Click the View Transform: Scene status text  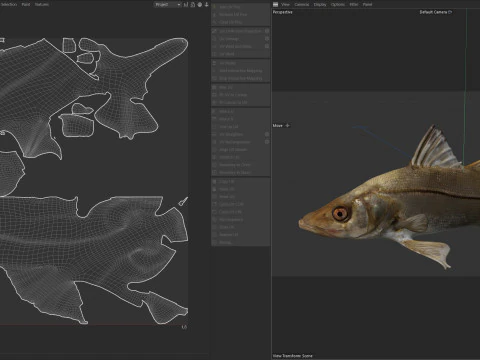click(293, 356)
